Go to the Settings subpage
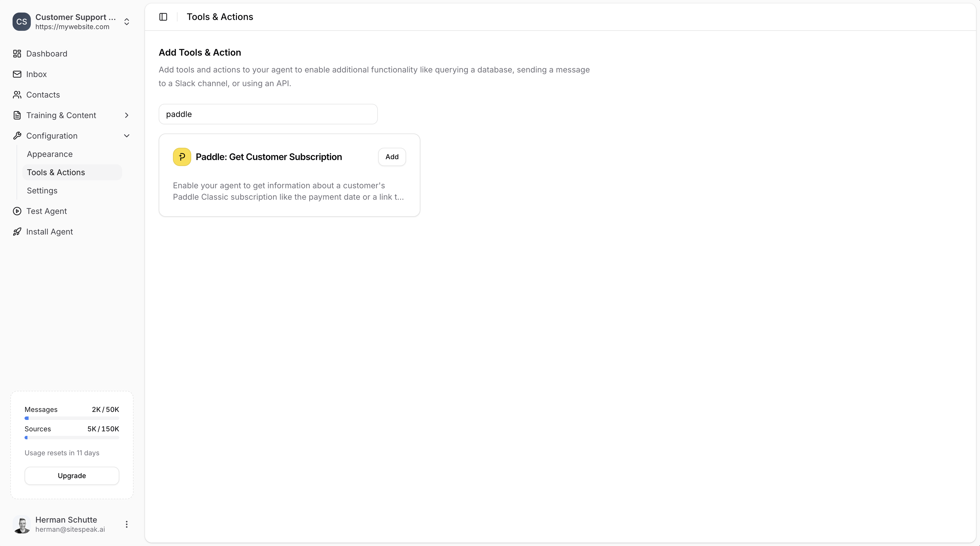This screenshot has width=980, height=546. [x=42, y=191]
